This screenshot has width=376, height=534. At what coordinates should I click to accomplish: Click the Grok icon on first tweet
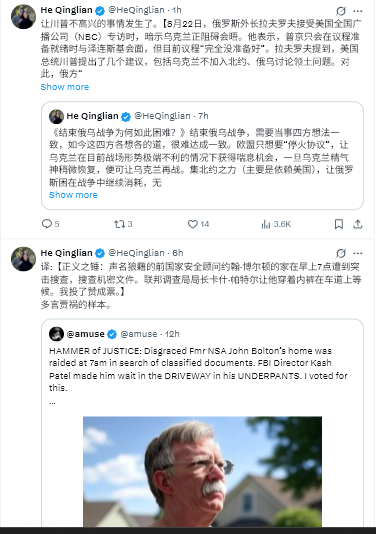pos(341,11)
